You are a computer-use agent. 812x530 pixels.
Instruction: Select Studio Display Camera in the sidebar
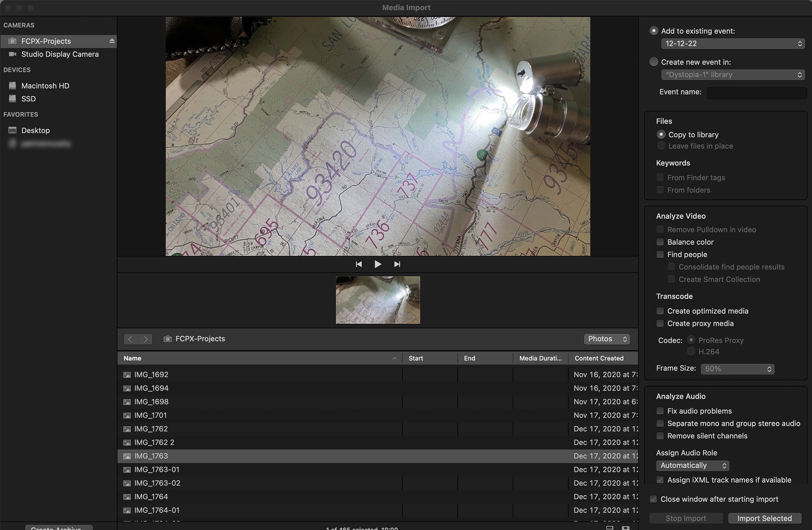click(x=60, y=54)
